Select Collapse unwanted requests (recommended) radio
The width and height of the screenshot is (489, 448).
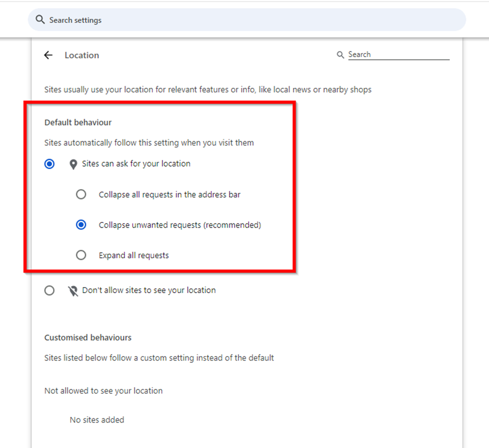(81, 225)
